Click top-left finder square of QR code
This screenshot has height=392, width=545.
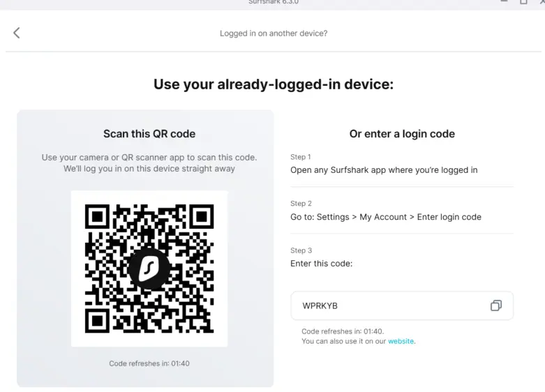pyautogui.click(x=97, y=216)
